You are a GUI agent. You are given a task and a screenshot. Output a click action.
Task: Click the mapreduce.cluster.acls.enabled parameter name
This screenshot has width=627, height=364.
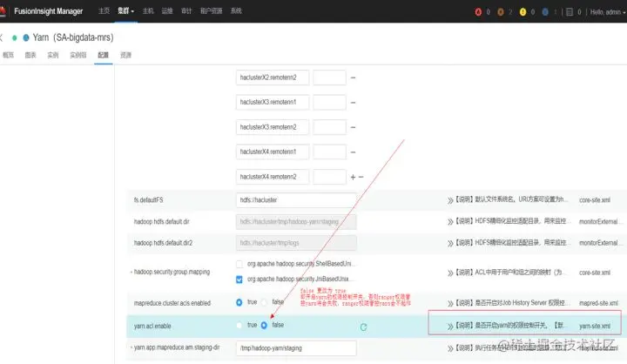[x=172, y=303]
